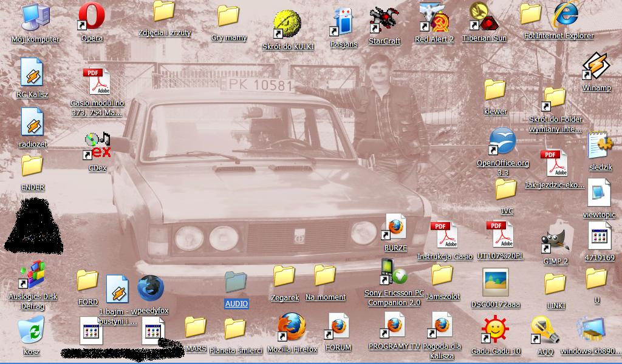Open the Instrukcja Casio PDF file

[x=445, y=235]
